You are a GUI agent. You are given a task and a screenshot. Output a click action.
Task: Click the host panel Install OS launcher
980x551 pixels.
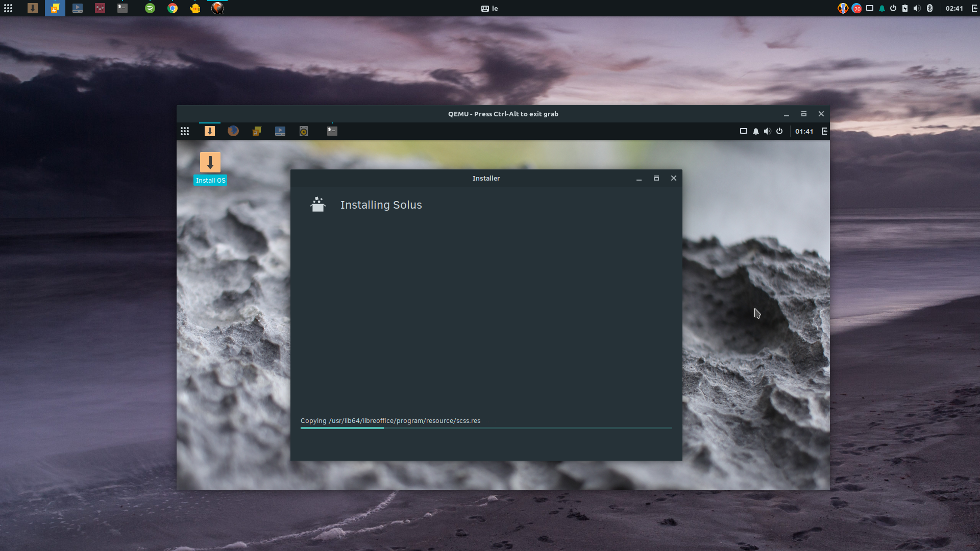33,8
